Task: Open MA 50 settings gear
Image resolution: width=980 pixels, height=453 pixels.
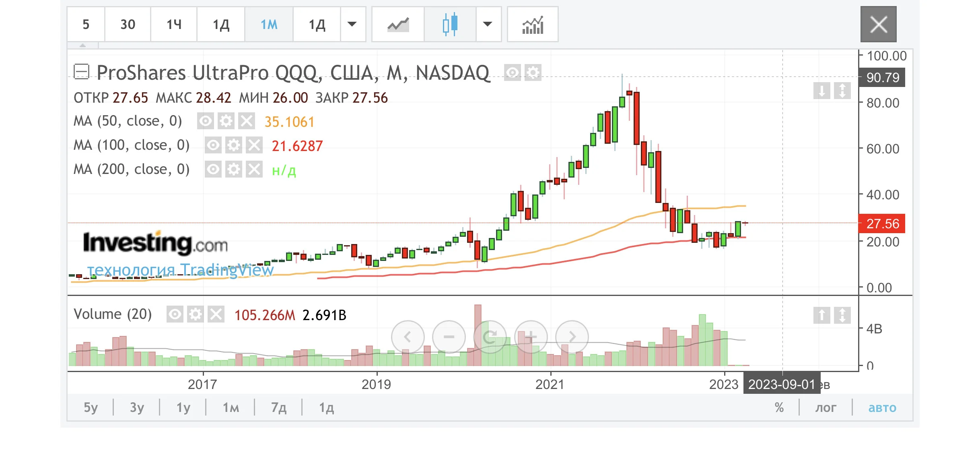Action: pos(226,121)
